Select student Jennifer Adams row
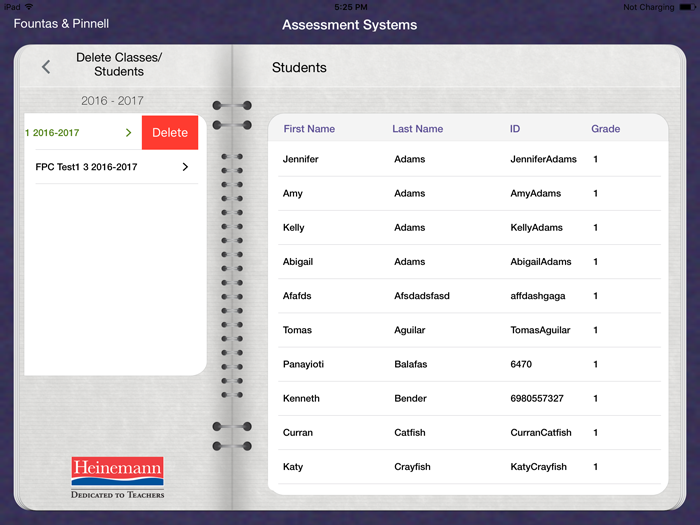This screenshot has height=525, width=700. point(466,159)
